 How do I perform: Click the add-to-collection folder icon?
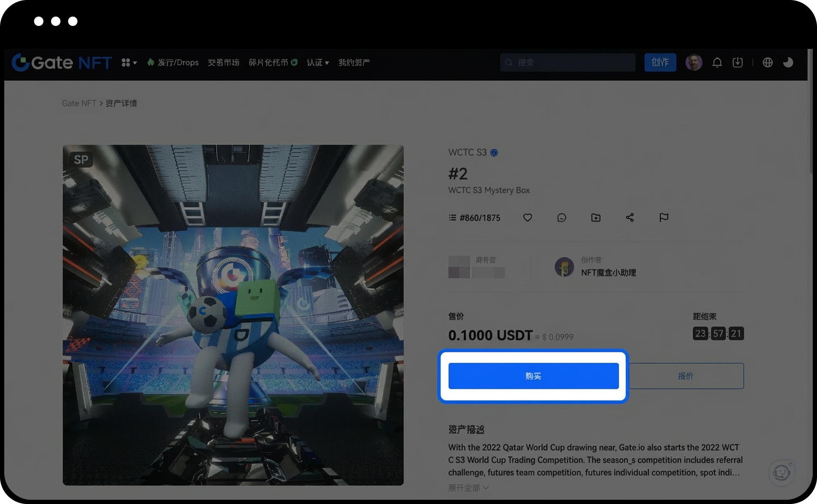(596, 218)
